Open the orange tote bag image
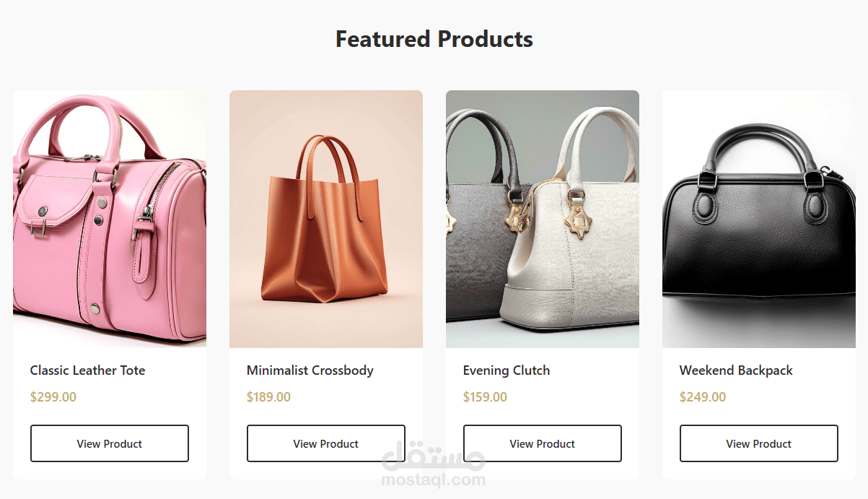868x499 pixels. (x=326, y=219)
